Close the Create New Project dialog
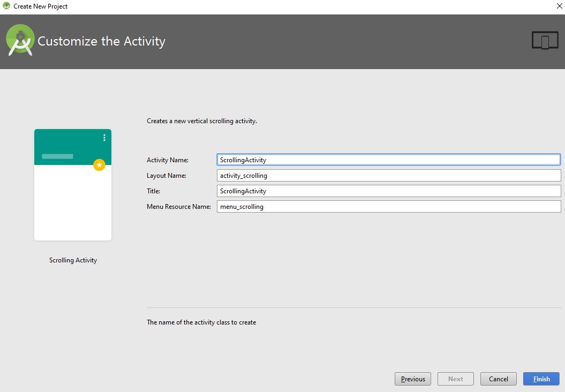The image size is (565, 392). click(560, 6)
